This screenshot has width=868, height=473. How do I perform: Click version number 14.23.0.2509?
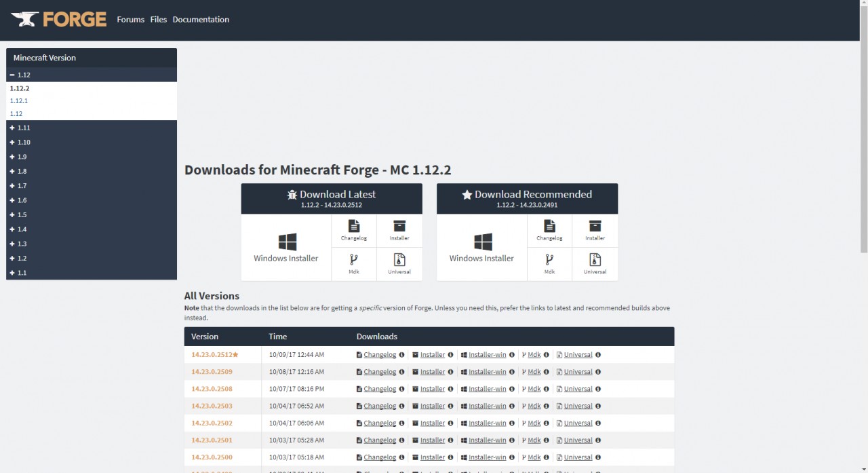pos(212,372)
